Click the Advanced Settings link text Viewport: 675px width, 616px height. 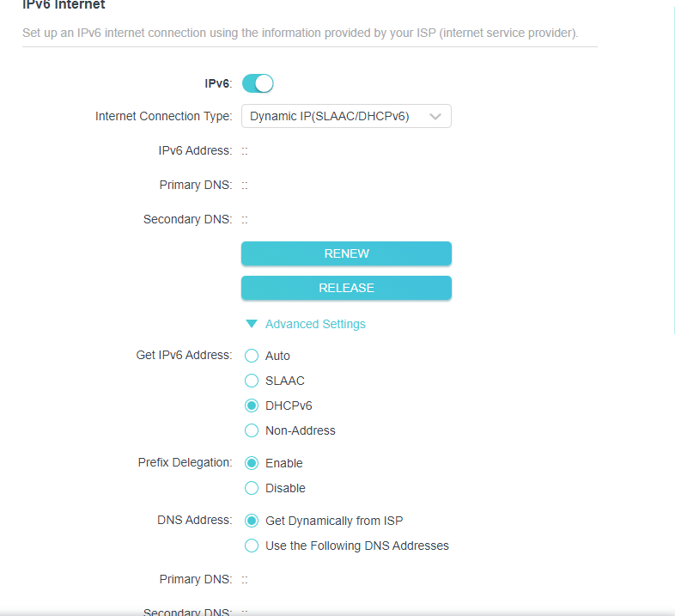[x=315, y=324]
